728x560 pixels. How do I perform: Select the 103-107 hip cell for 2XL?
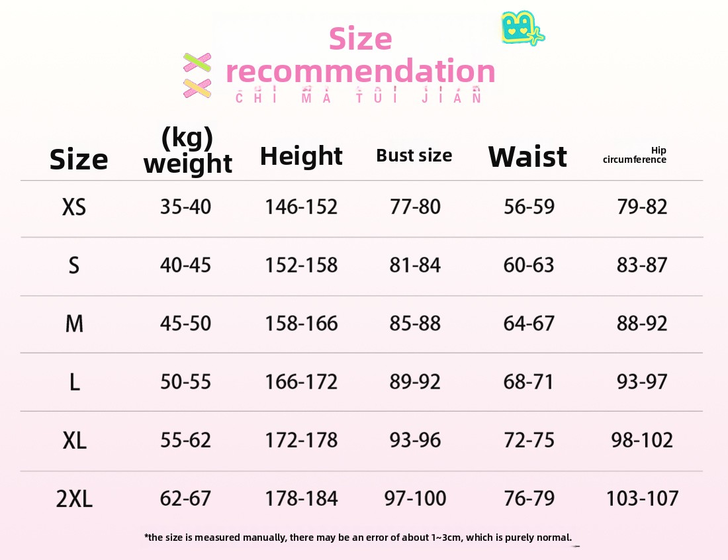642,498
